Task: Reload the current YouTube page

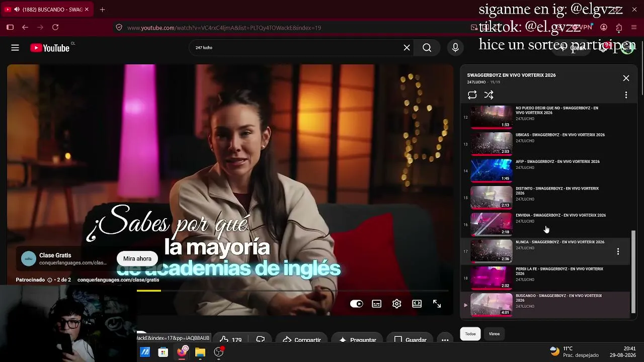Action: click(55, 27)
